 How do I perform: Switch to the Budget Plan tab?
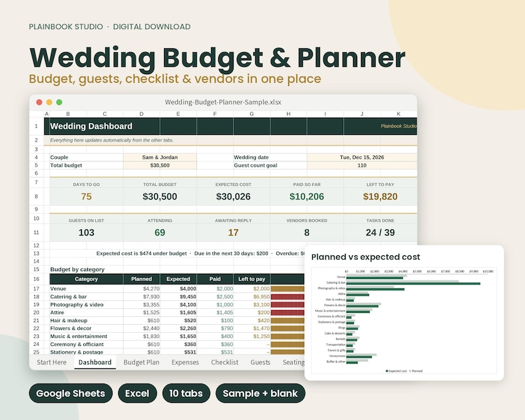coord(141,362)
